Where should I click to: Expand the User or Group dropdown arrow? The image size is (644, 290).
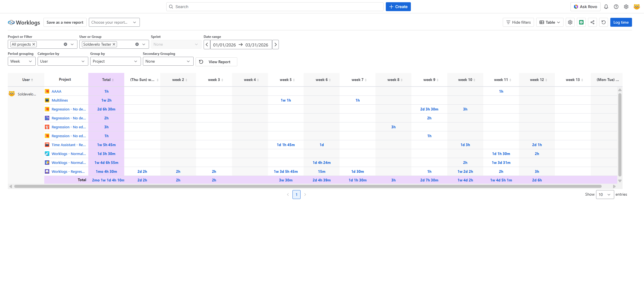[x=144, y=44]
